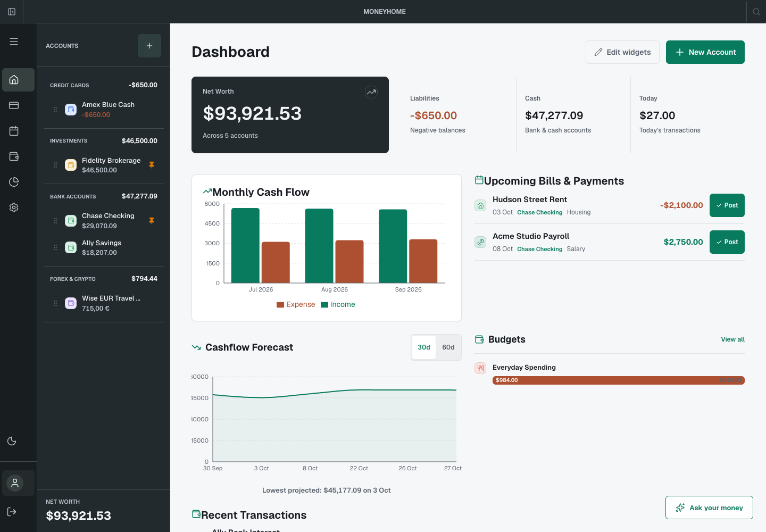This screenshot has width=766, height=532.
Task: Grab the Ally Savings drag handle
Action: 55,247
